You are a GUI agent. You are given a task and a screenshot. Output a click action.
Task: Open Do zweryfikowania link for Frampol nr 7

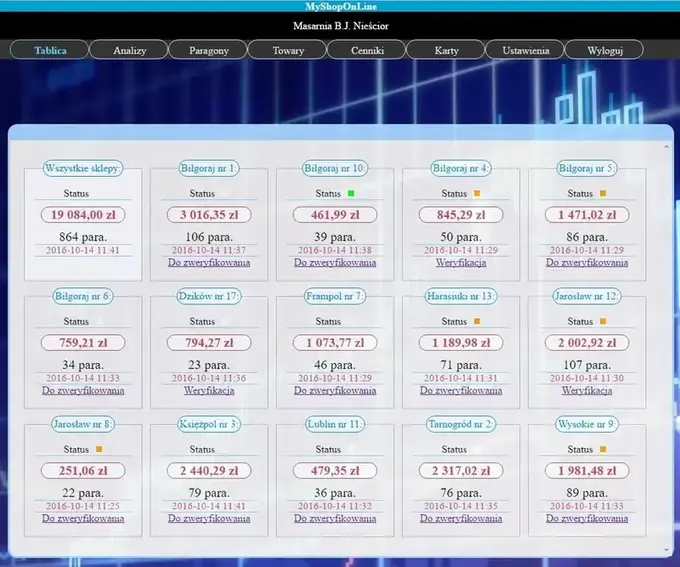[x=335, y=390]
